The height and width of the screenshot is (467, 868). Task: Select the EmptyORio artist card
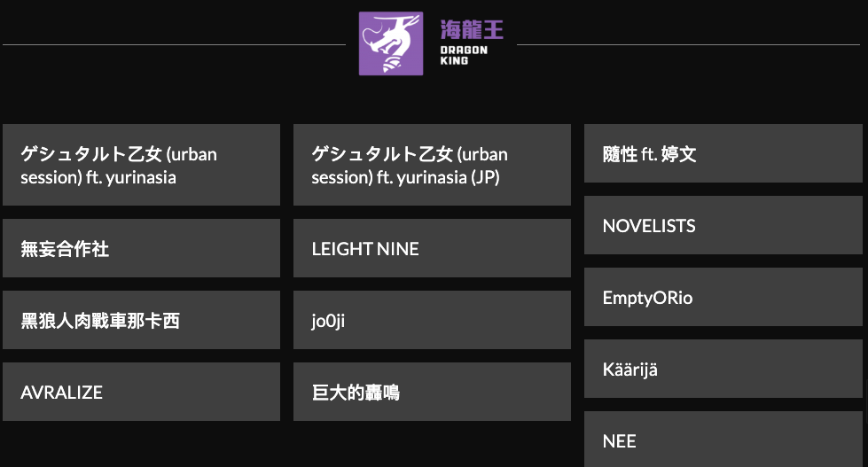[x=723, y=298]
